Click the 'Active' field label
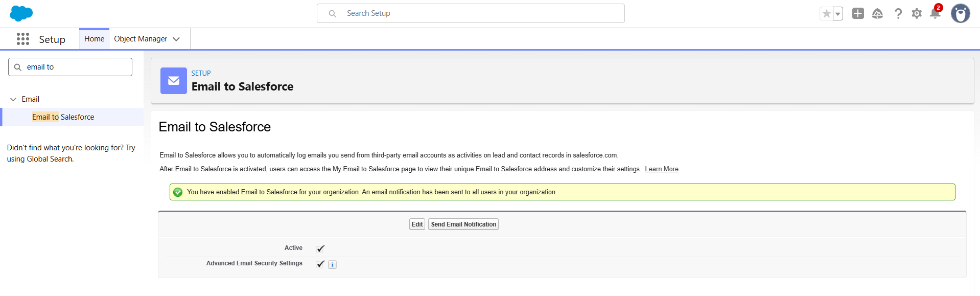980x296 pixels. point(293,248)
